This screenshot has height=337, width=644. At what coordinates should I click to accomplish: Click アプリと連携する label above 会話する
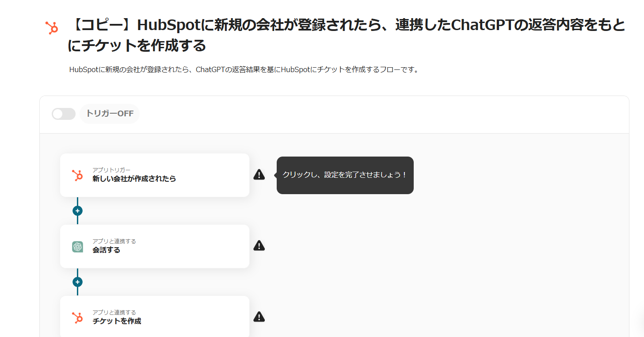coord(114,241)
